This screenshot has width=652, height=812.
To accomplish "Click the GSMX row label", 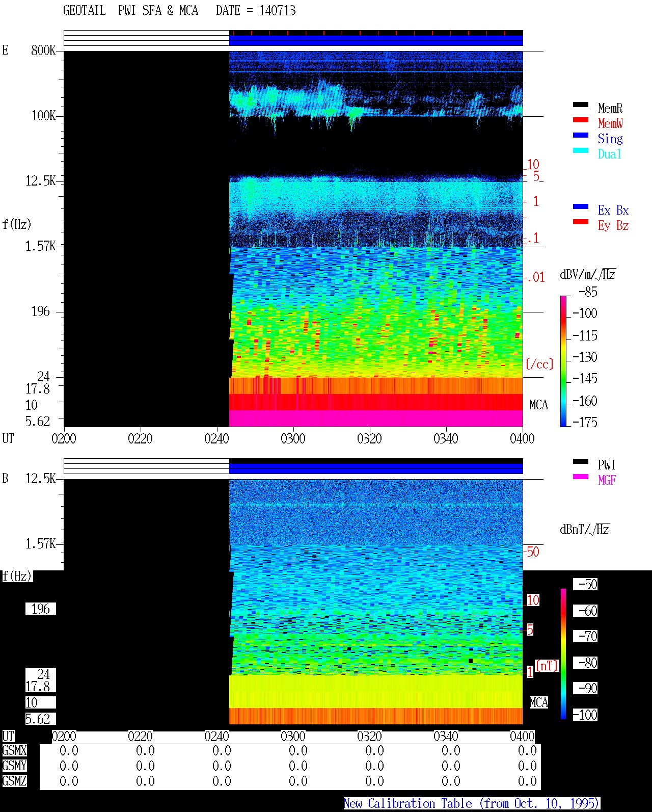I will click(14, 750).
